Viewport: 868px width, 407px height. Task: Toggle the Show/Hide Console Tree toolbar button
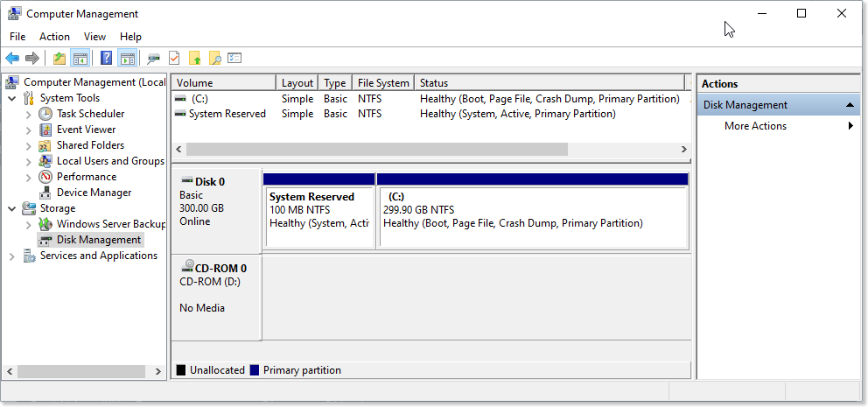click(80, 58)
